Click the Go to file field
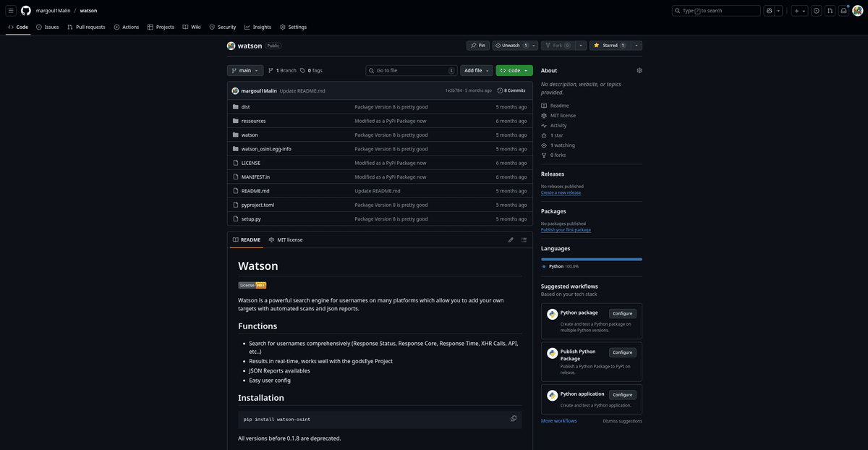 point(411,71)
